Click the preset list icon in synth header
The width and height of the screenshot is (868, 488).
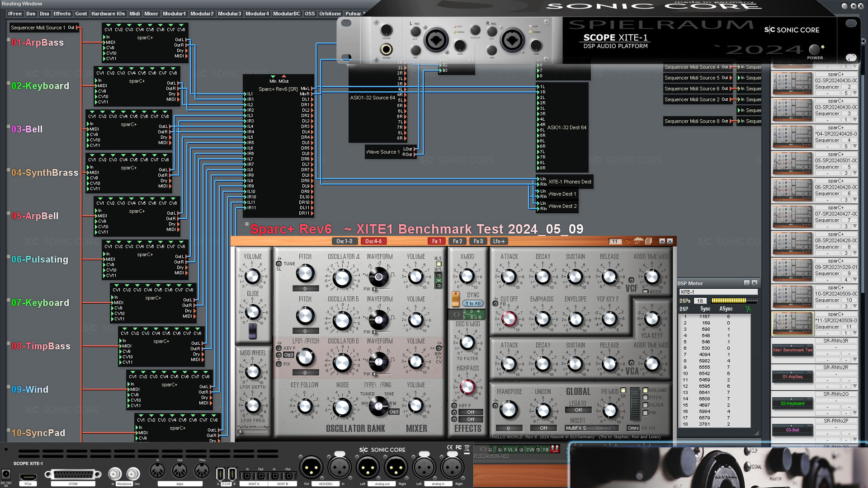(648, 241)
